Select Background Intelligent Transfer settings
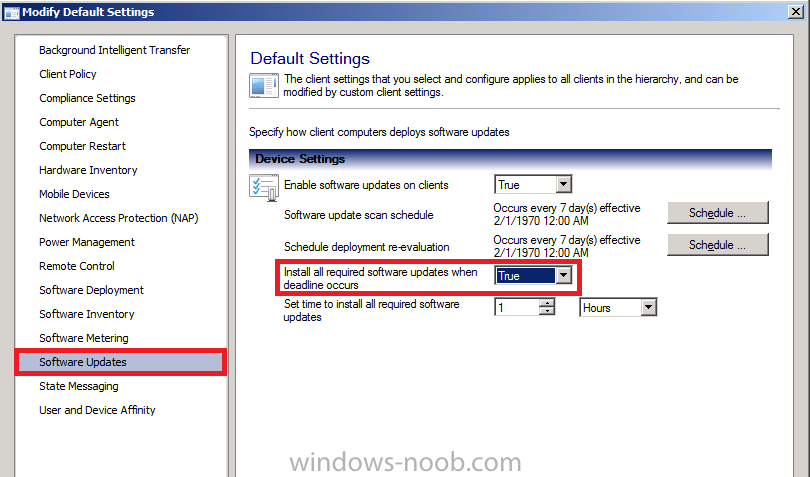 (x=115, y=50)
